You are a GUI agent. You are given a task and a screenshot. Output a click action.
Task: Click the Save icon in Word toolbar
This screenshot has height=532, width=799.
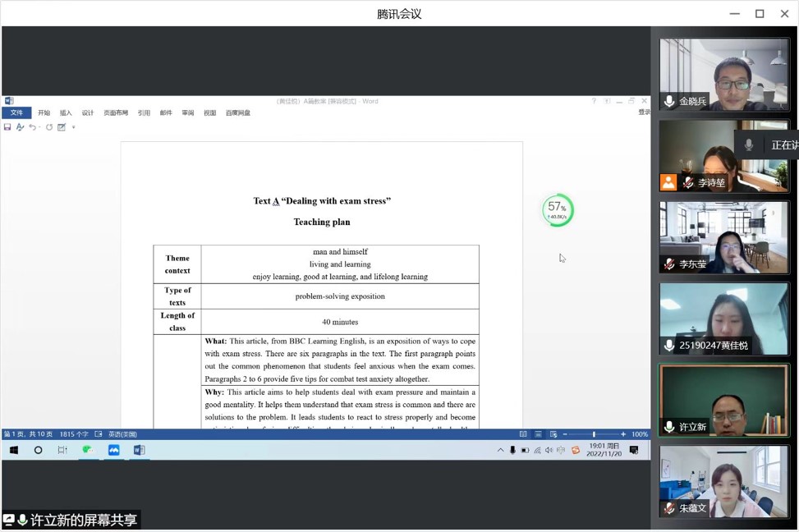pyautogui.click(x=7, y=127)
